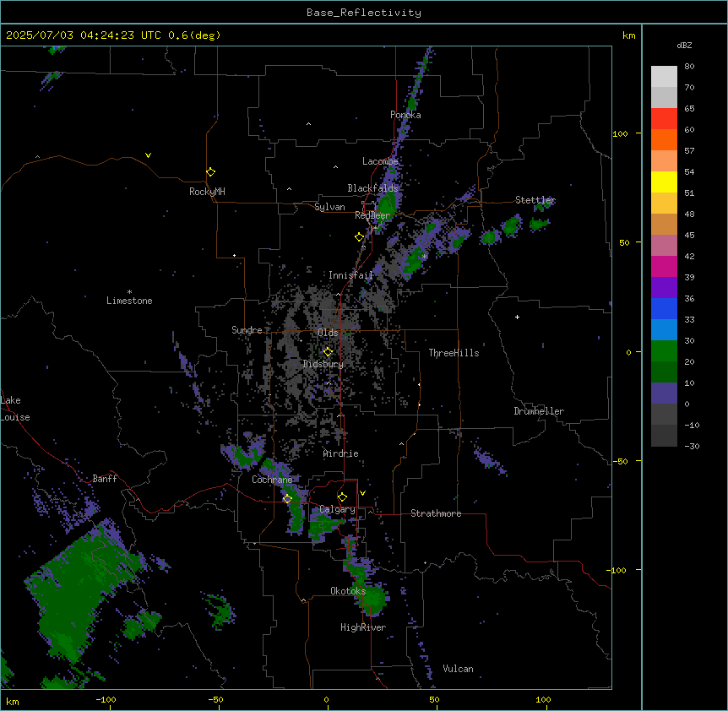Click the -30 value on the dBZ legend
Viewport: 728px width, 711px height.
[692, 446]
